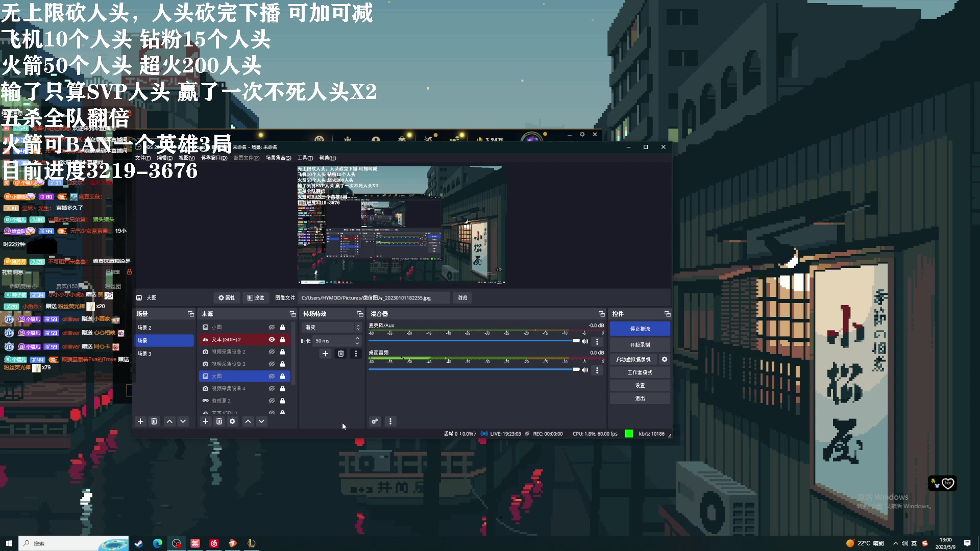Viewport: 980px width, 551px height.
Task: Click the 浏览 browse button
Action: click(462, 298)
